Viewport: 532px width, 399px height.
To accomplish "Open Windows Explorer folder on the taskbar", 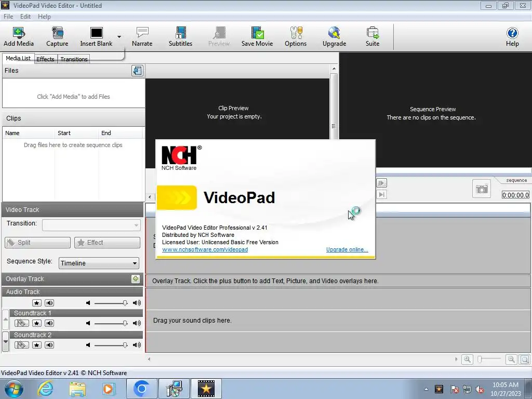I will (77, 389).
